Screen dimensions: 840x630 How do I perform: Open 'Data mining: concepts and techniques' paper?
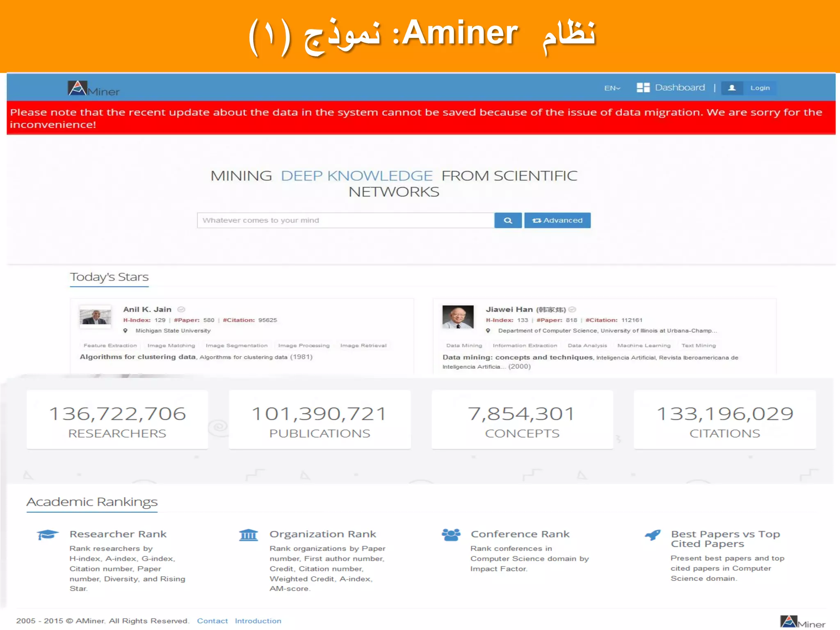point(518,357)
